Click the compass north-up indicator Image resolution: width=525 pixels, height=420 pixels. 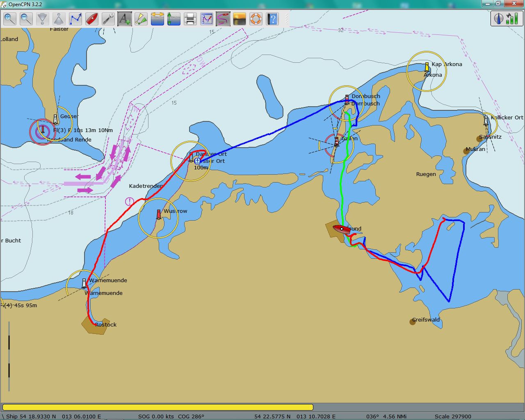point(499,18)
